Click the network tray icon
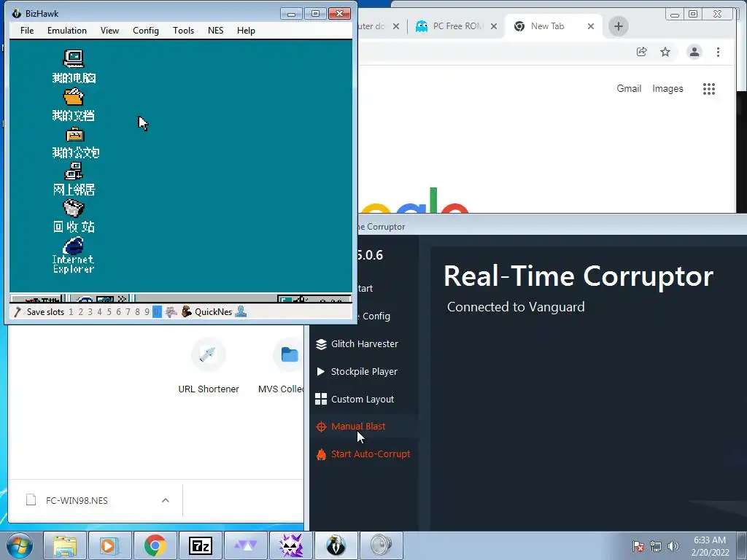This screenshot has height=560, width=747. pyautogui.click(x=656, y=546)
